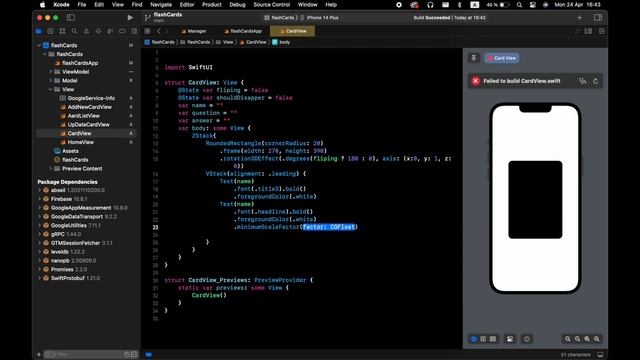The height and width of the screenshot is (360, 640).
Task: Open the Assets catalog
Action: click(70, 151)
